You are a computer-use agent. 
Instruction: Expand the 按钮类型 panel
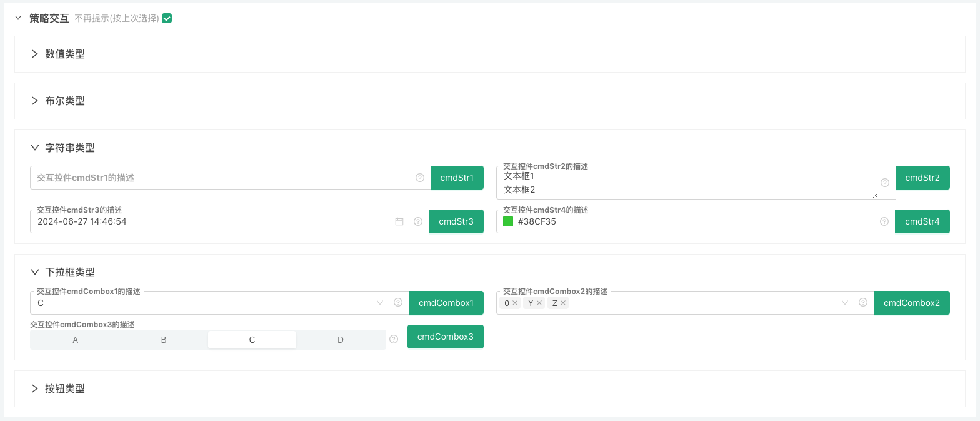[35, 388]
